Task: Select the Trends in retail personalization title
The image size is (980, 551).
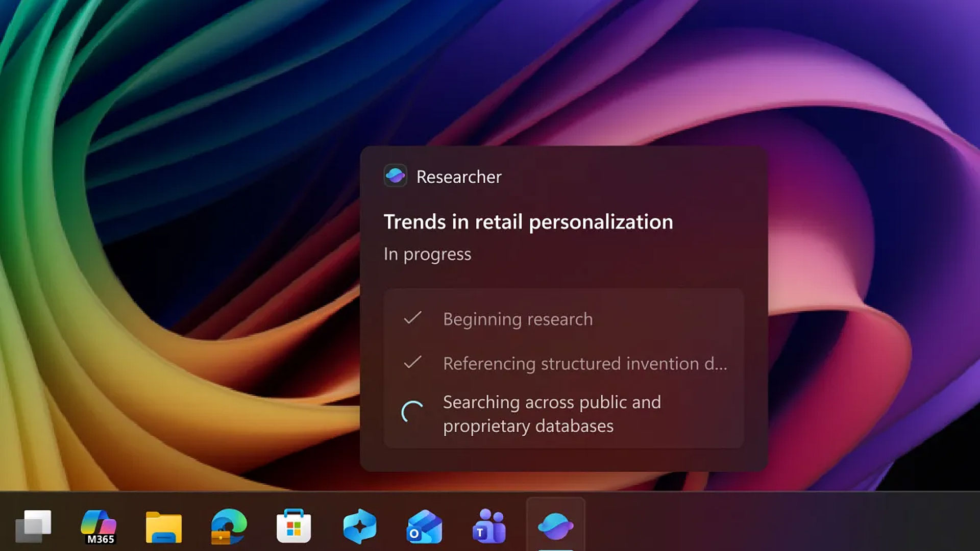Action: pyautogui.click(x=528, y=222)
